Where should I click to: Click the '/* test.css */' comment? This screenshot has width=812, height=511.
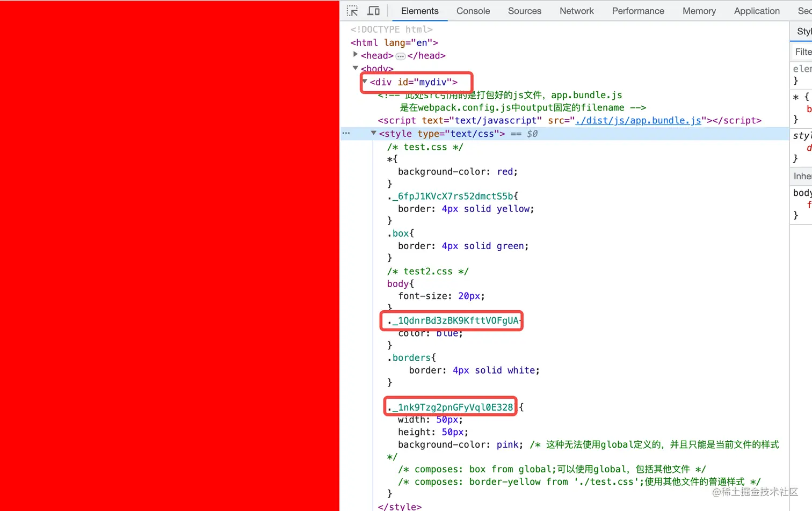coord(425,147)
